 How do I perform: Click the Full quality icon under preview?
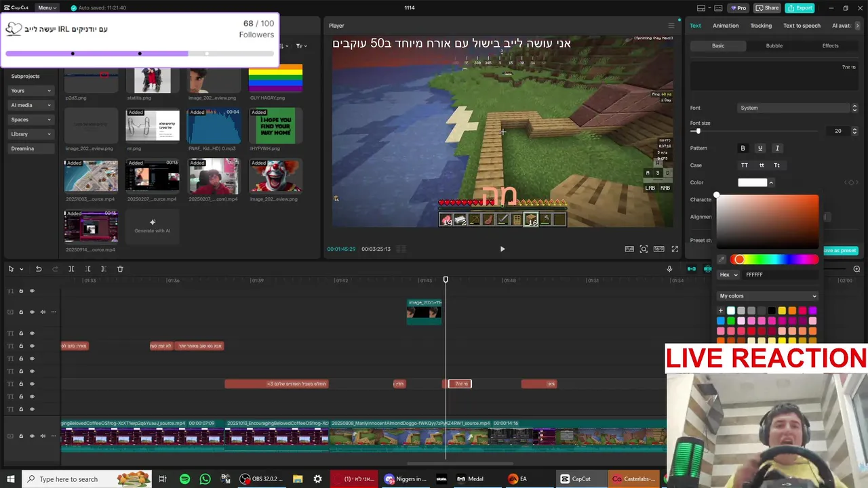point(629,249)
